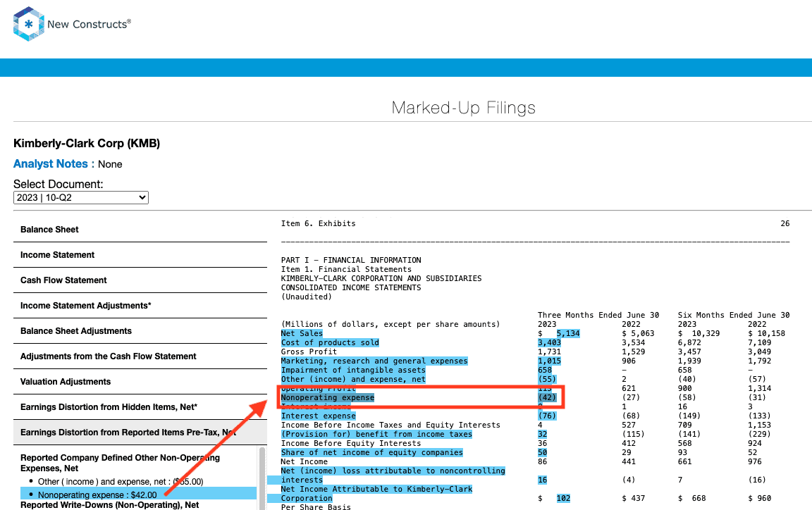The image size is (812, 510).
Task: Click the New Constructs hexagon logo
Action: pyautogui.click(x=28, y=24)
